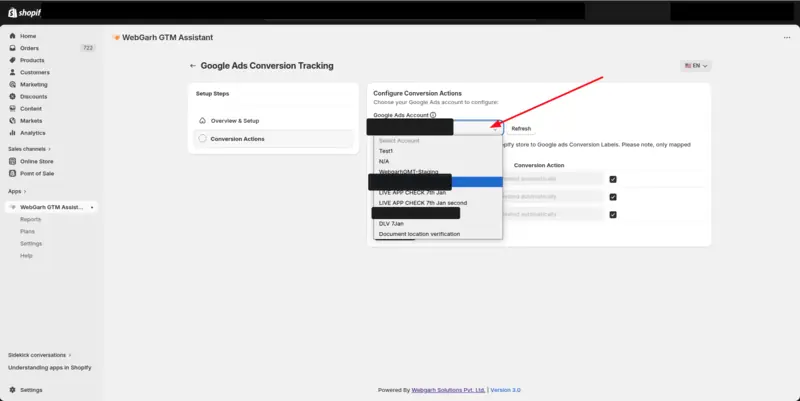Click the Orders label in the sidebar

pyautogui.click(x=29, y=48)
